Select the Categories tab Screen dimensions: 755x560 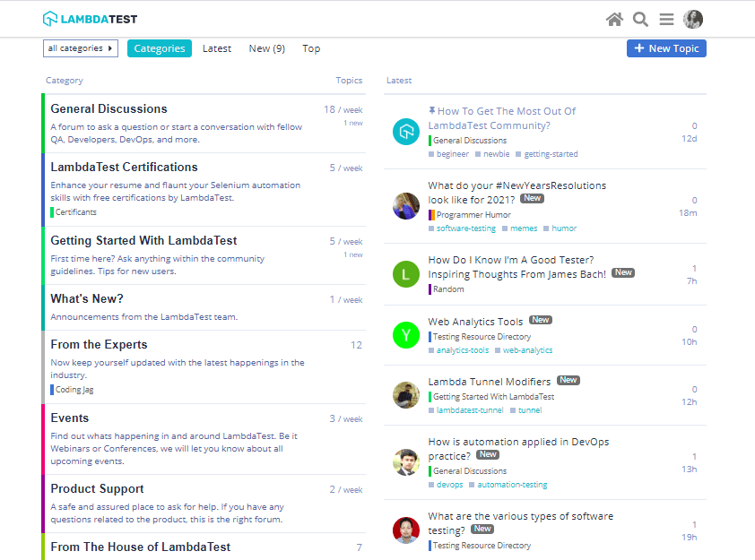[x=160, y=48]
